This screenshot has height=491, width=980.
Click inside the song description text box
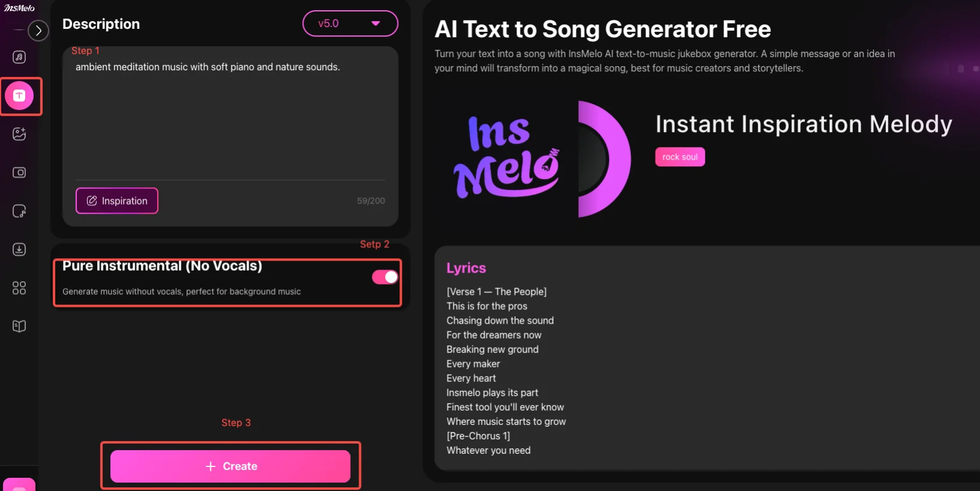(x=230, y=120)
